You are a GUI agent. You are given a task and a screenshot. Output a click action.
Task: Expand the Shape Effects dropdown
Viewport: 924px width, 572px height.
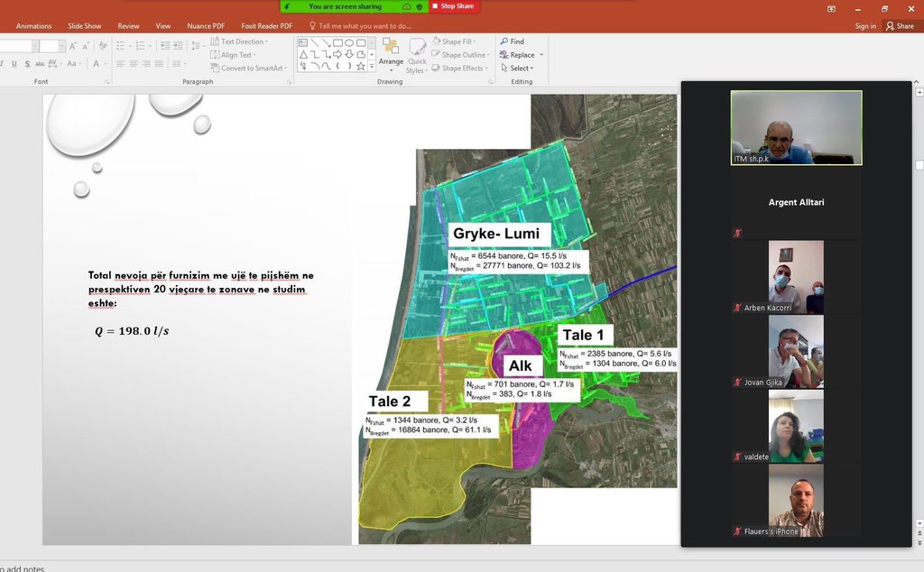click(x=459, y=69)
